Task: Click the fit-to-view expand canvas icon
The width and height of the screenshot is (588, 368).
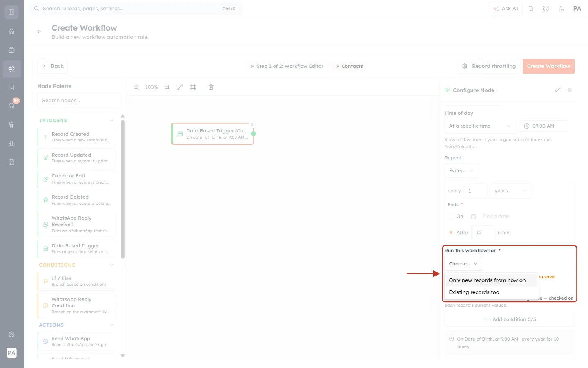Action: [x=180, y=87]
